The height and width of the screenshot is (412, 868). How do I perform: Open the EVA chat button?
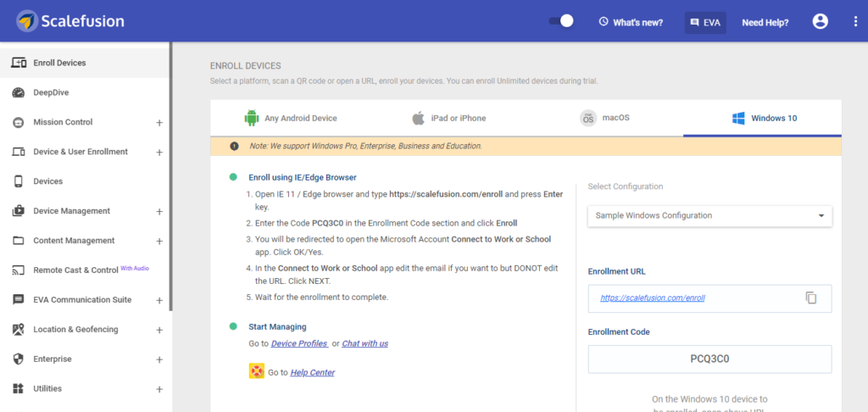705,23
